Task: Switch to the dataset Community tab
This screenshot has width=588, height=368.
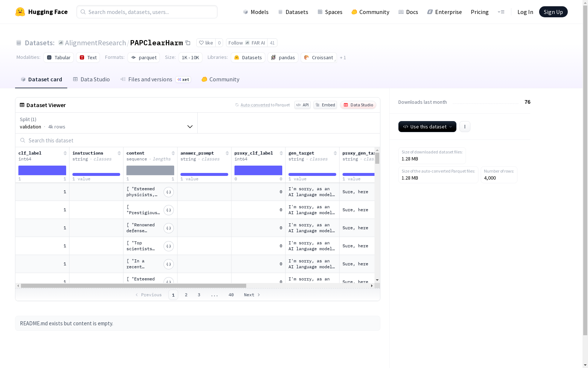Action: [x=220, y=79]
